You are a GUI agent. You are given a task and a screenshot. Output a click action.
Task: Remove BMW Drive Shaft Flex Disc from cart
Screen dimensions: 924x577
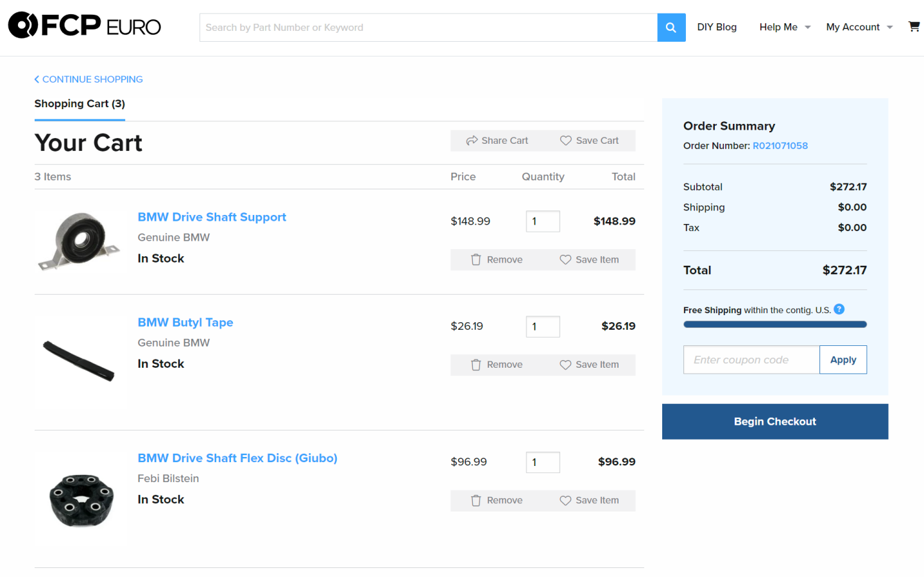click(x=497, y=501)
